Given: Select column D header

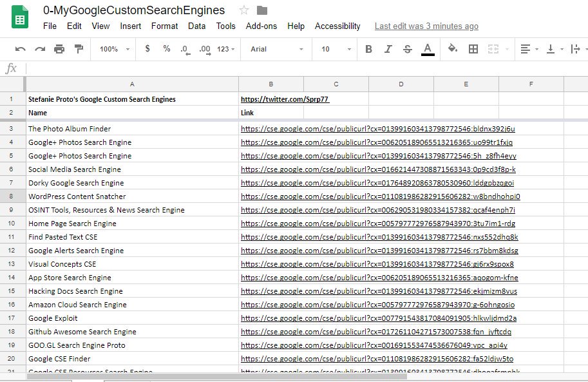Looking at the screenshot, I should click(x=401, y=84).
